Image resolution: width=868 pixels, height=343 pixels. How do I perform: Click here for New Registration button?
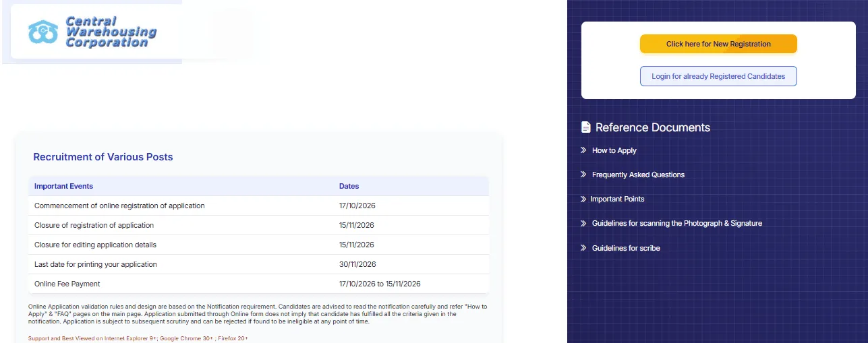tap(718, 44)
